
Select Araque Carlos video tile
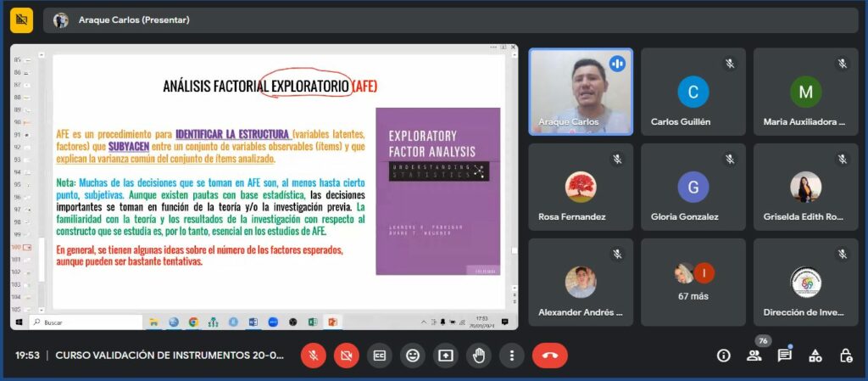[581, 92]
